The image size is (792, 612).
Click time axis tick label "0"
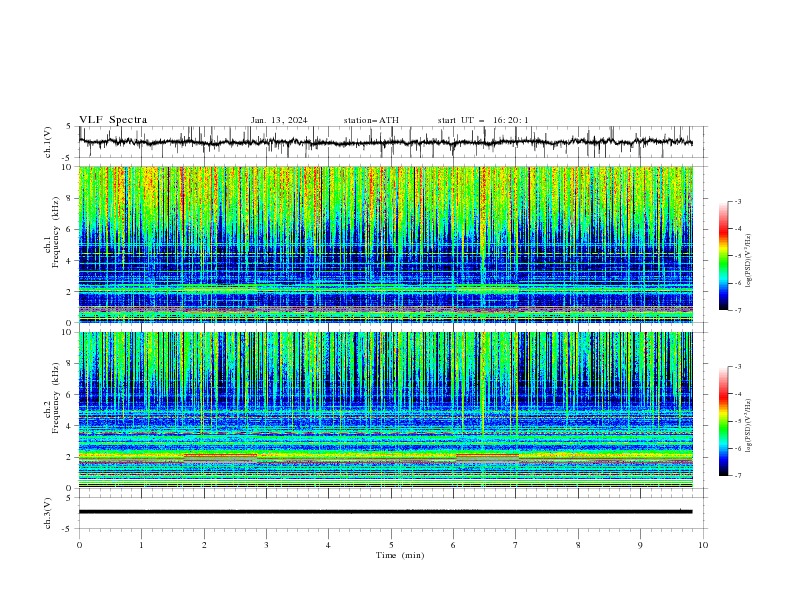coord(79,545)
